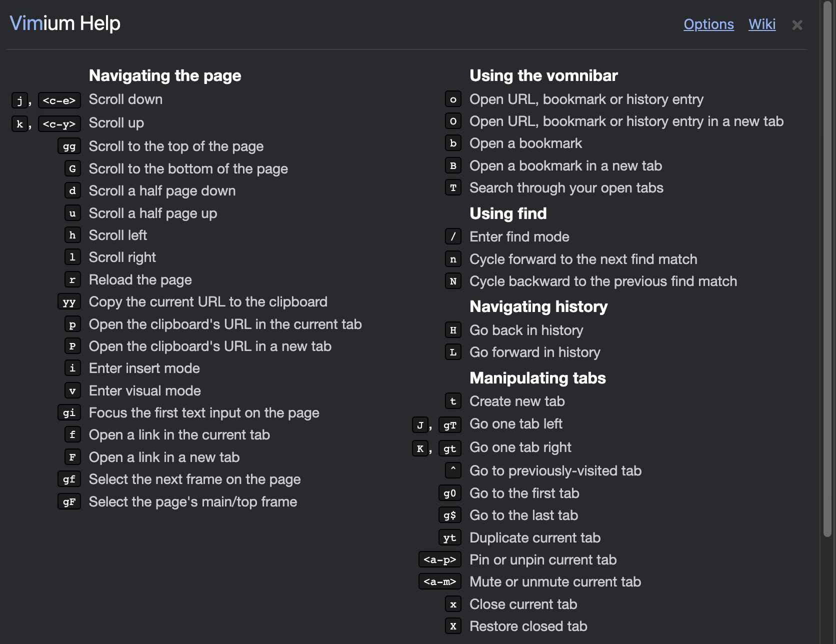The image size is (836, 644).
Task: Open the Wiki link
Action: [762, 24]
